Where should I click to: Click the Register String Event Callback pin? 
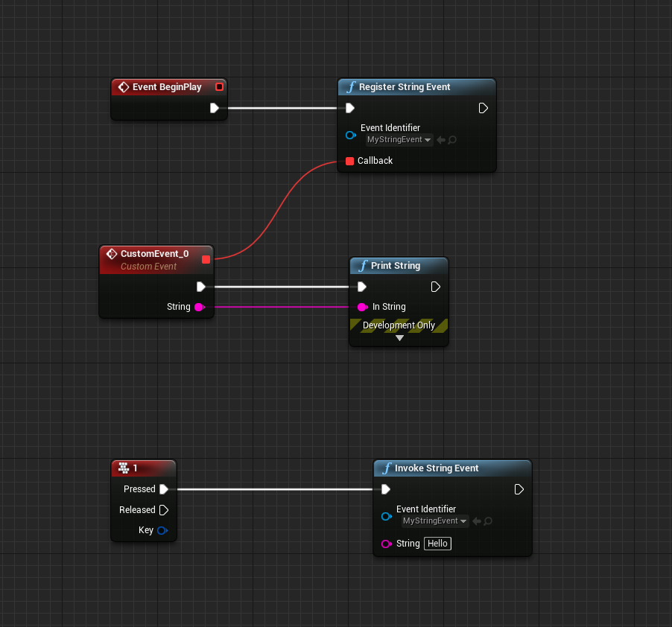point(349,161)
